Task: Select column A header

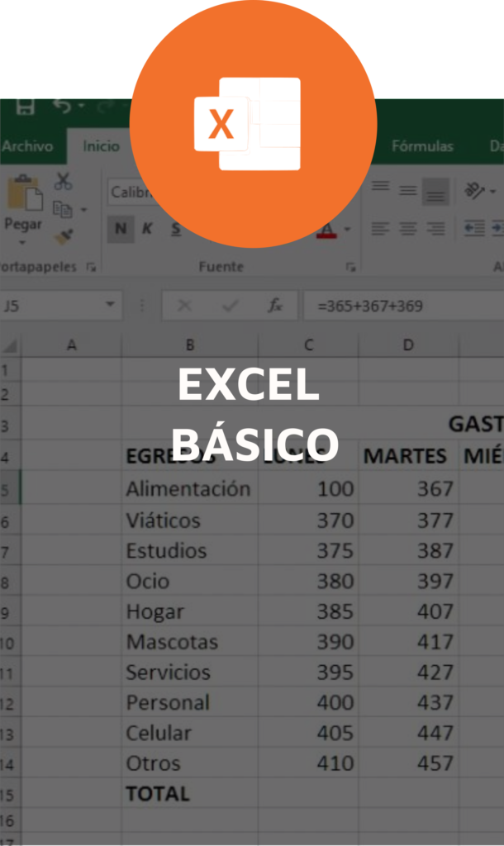Action: 71,345
